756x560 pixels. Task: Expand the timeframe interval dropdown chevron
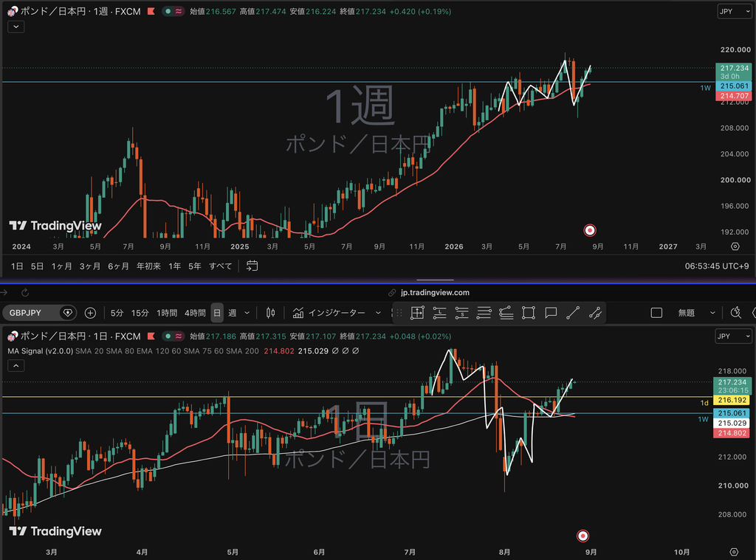[x=247, y=313]
